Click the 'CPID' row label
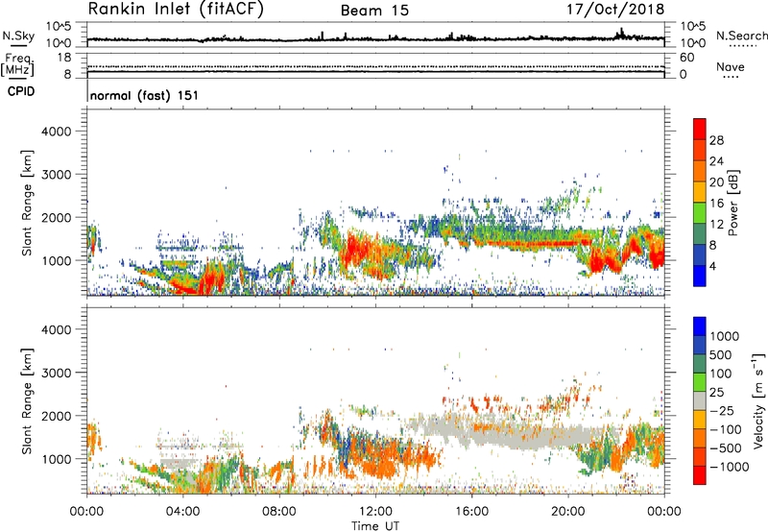Screen dimensions: 768x532 [21, 91]
